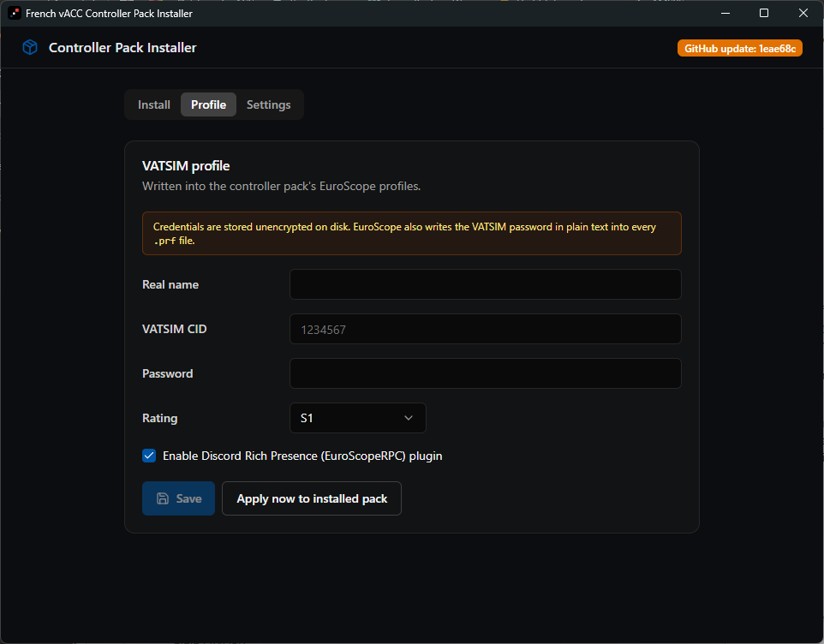Screen dimensions: 824x644
Task: Maximize the installer window
Action: tap(764, 13)
